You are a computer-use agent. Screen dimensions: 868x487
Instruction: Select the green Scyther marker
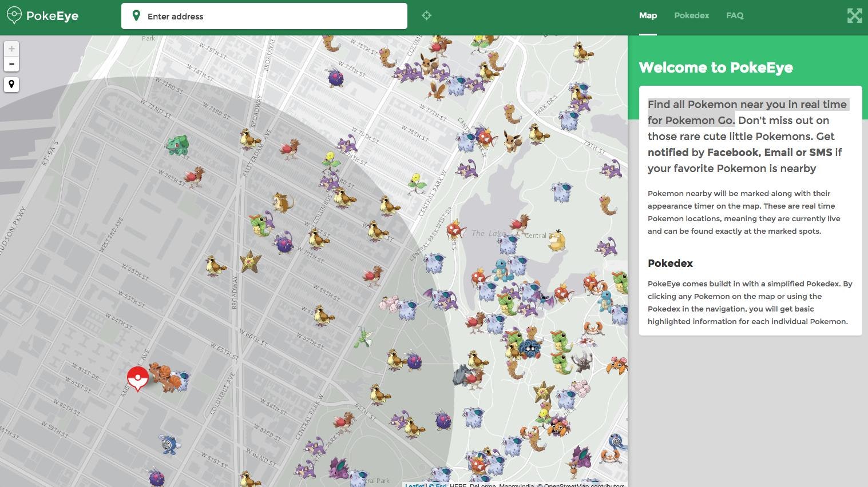click(363, 337)
